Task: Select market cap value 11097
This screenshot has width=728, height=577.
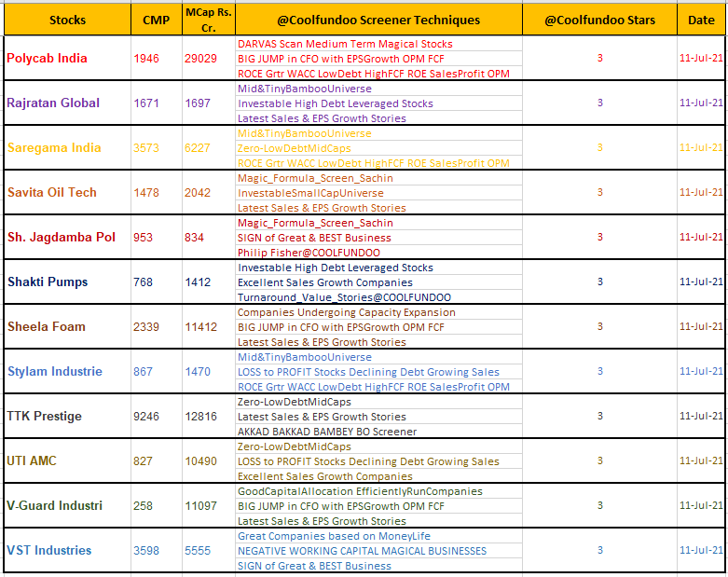Action: tap(209, 505)
